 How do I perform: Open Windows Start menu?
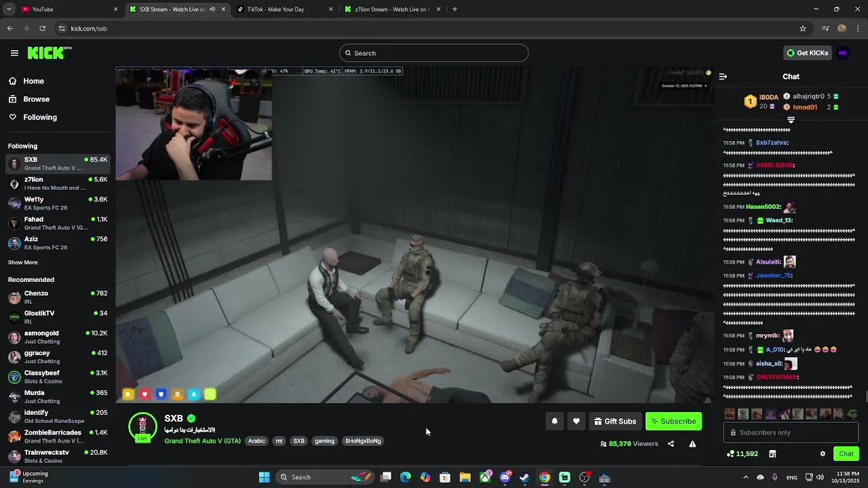point(264,477)
